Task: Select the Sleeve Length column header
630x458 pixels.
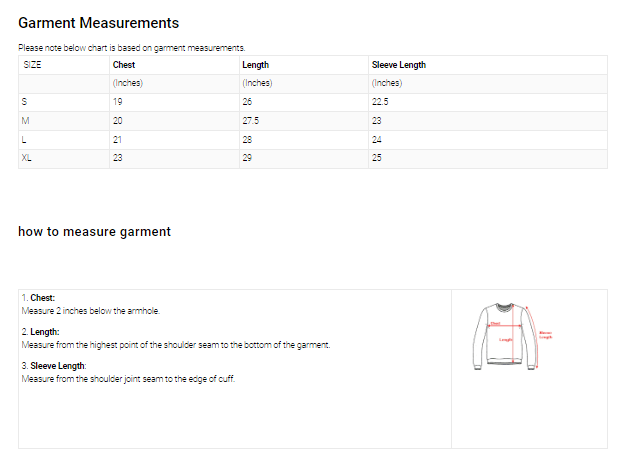Action: (x=398, y=65)
